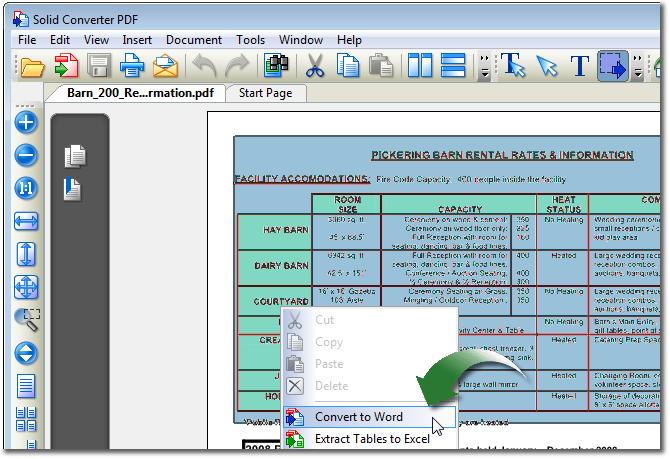Viewport: 670px width, 459px height.
Task: Click the Fit Height icon in sidebar
Action: [x=26, y=254]
